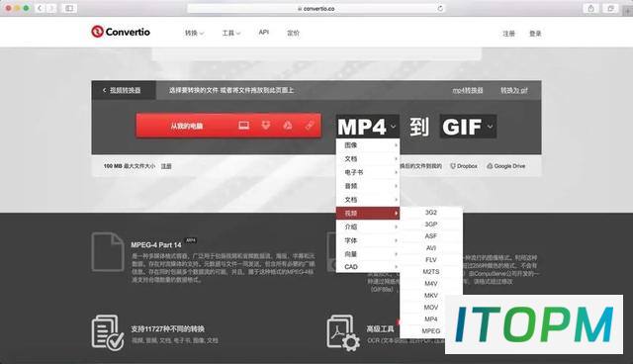Viewport: 633px width, 364px height.
Task: Select FLV video format
Action: click(431, 259)
